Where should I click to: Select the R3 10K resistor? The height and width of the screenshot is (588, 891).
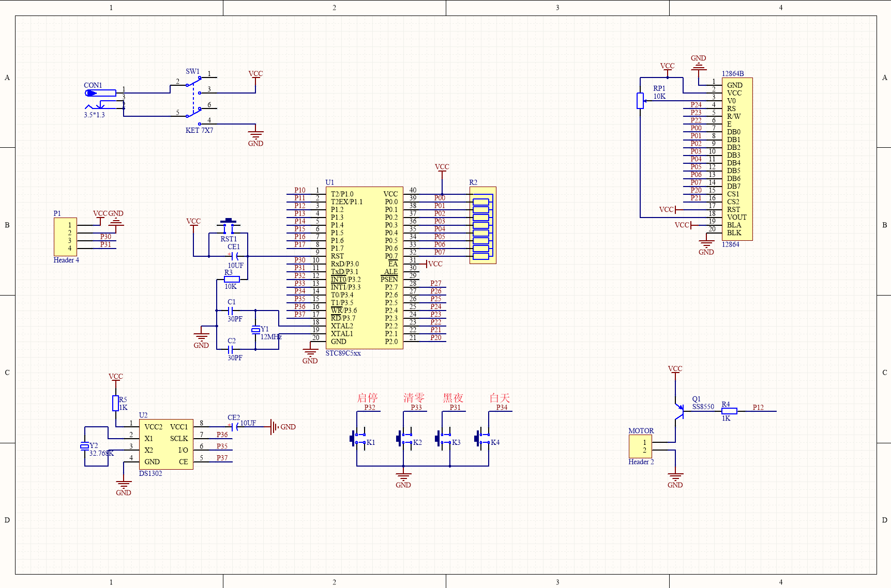point(231,280)
